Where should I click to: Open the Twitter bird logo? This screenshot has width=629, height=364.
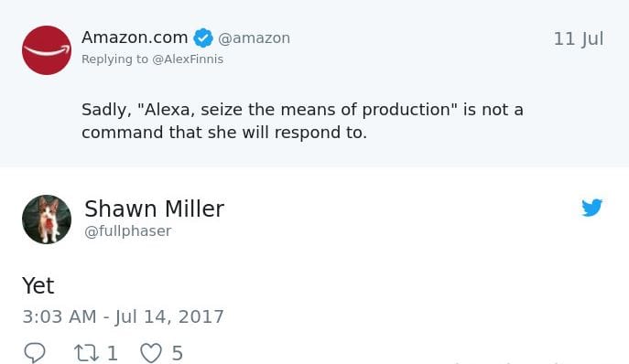(x=592, y=208)
